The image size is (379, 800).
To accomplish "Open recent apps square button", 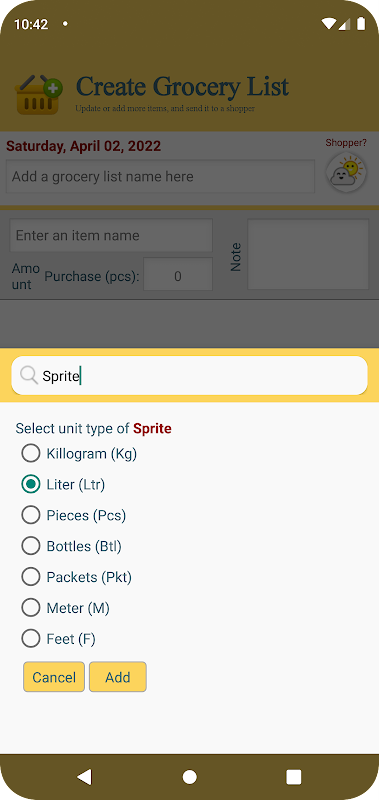I will pyautogui.click(x=294, y=777).
